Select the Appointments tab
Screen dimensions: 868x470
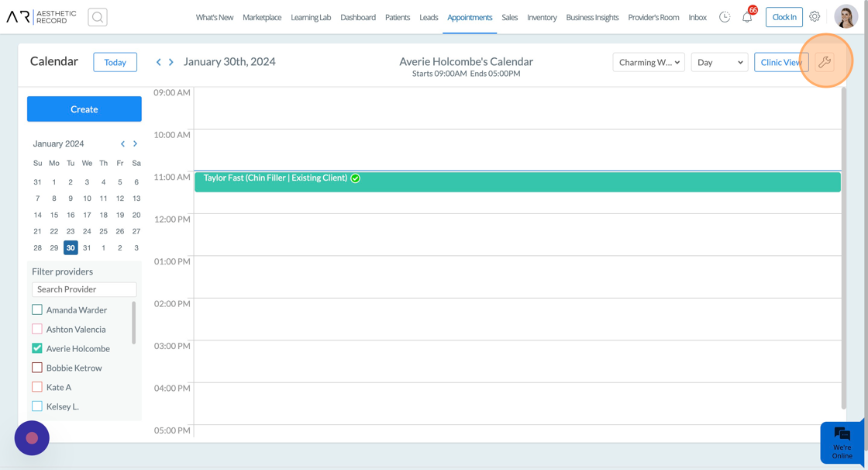point(470,17)
